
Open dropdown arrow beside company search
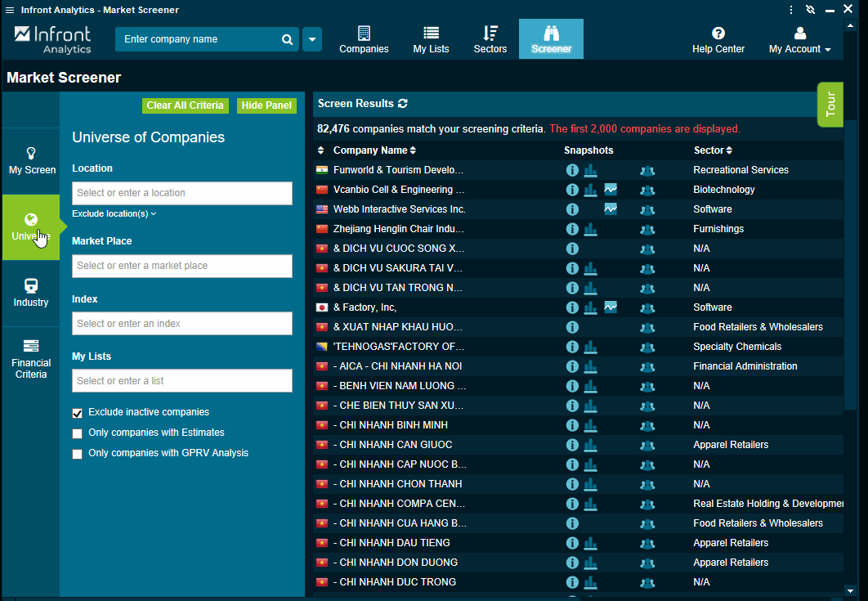click(x=312, y=39)
